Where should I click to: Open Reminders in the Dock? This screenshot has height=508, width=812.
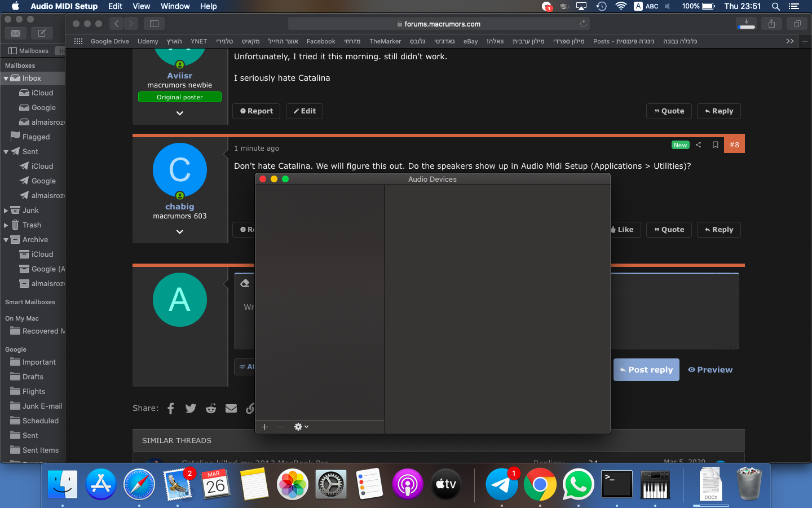[369, 484]
